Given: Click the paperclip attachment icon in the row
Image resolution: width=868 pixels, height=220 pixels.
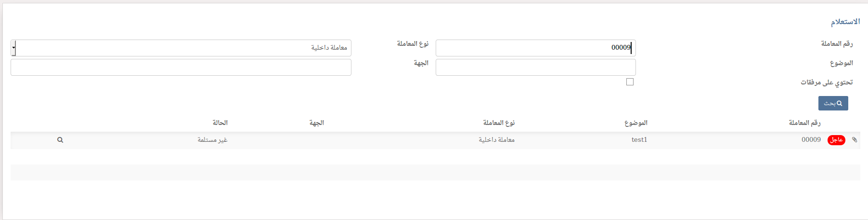Looking at the screenshot, I should pos(855,140).
